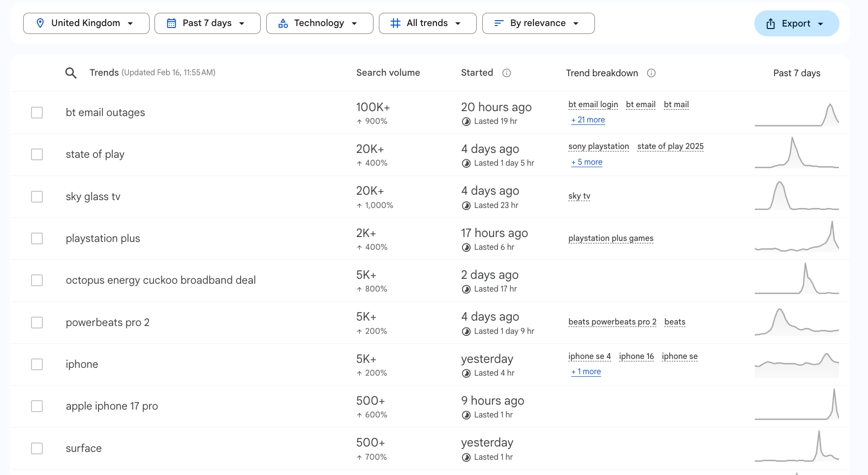Click the sky glass tv sparkline chart
Screen dimensions: 868x475
click(797, 196)
